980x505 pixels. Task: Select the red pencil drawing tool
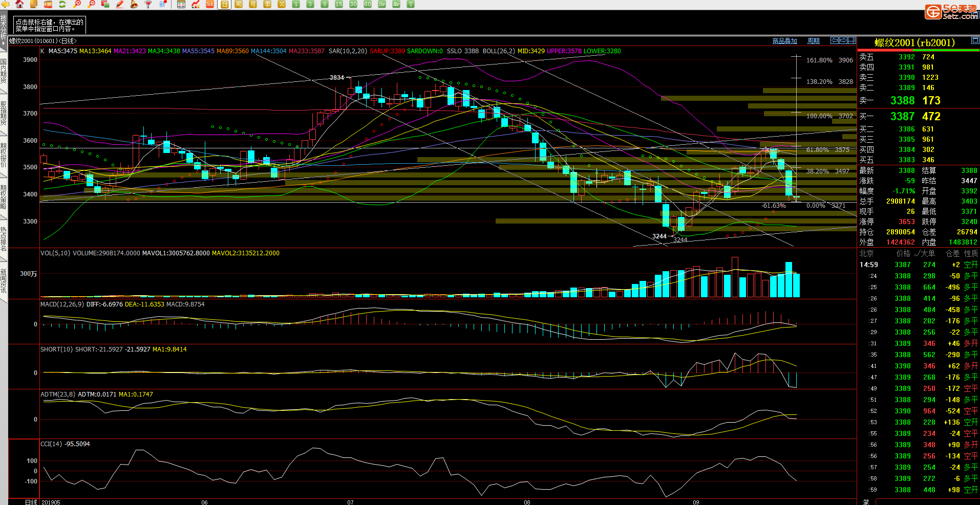point(120,4)
